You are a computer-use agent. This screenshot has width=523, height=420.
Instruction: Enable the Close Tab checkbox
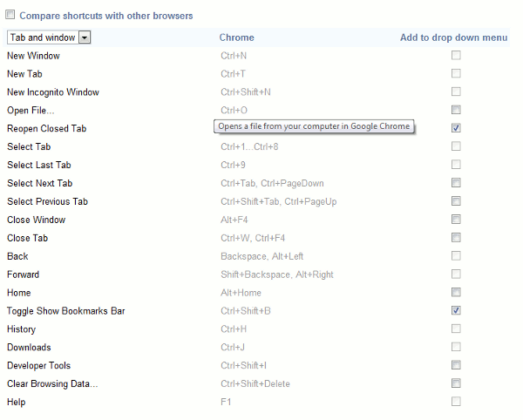point(456,238)
